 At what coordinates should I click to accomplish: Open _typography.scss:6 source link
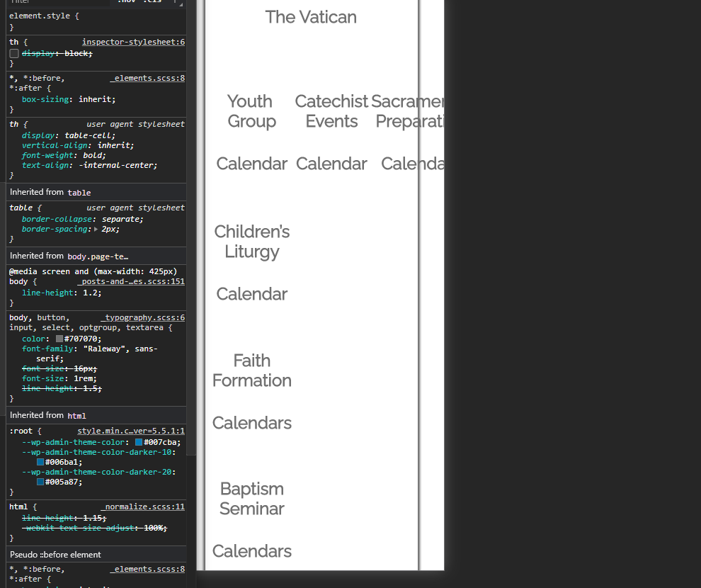(x=142, y=317)
